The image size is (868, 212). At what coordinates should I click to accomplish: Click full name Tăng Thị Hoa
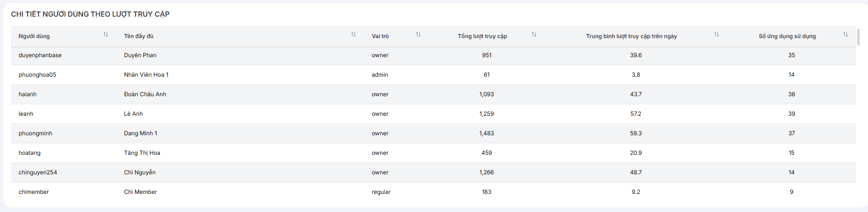(x=142, y=153)
